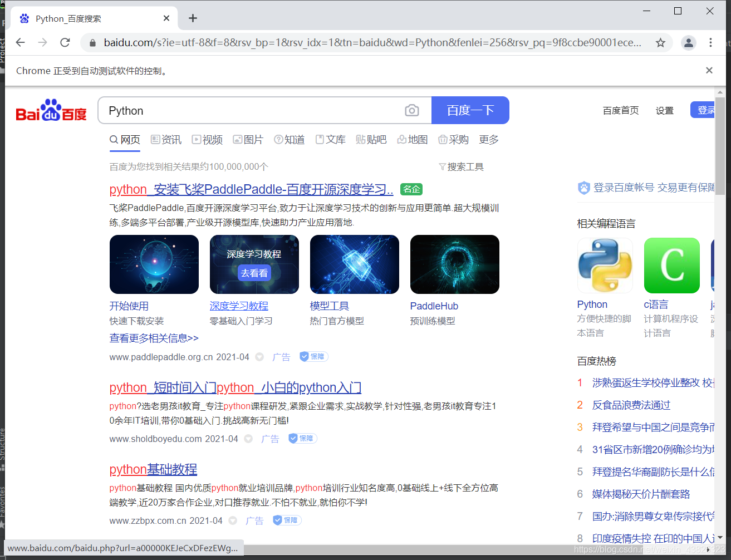This screenshot has height=560, width=731.
Task: Bookmark this page with star icon
Action: coord(660,43)
